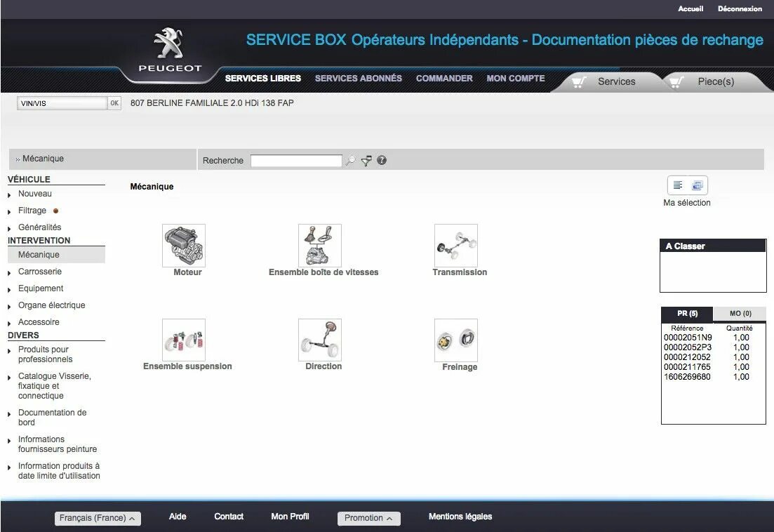Expand the Carrosserie sidebar arrow
Screen dimensions: 774x532
tap(9, 273)
